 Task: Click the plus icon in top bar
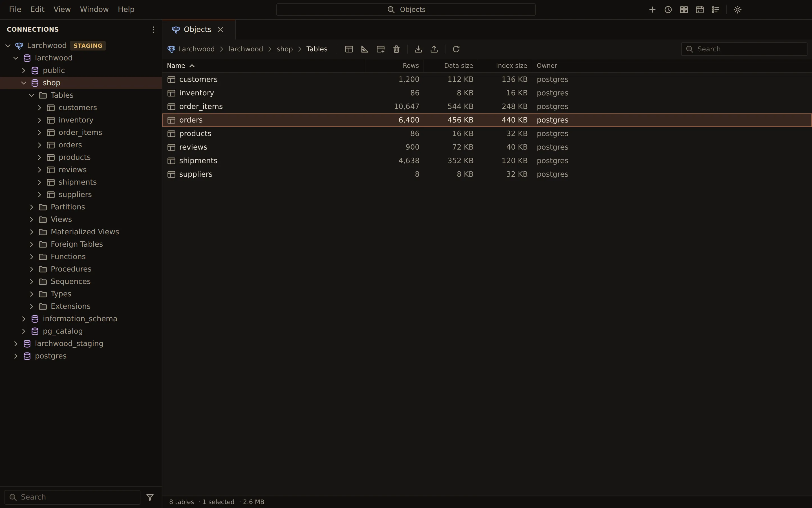coord(652,9)
